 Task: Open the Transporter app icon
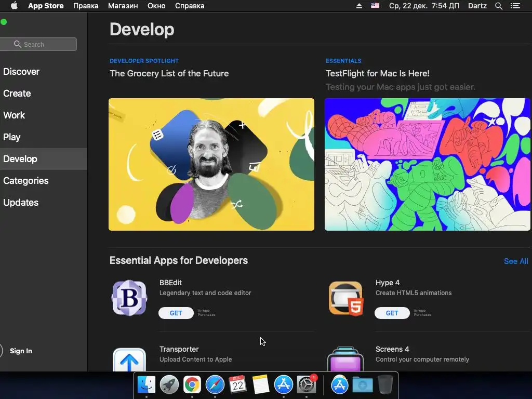[129, 359]
